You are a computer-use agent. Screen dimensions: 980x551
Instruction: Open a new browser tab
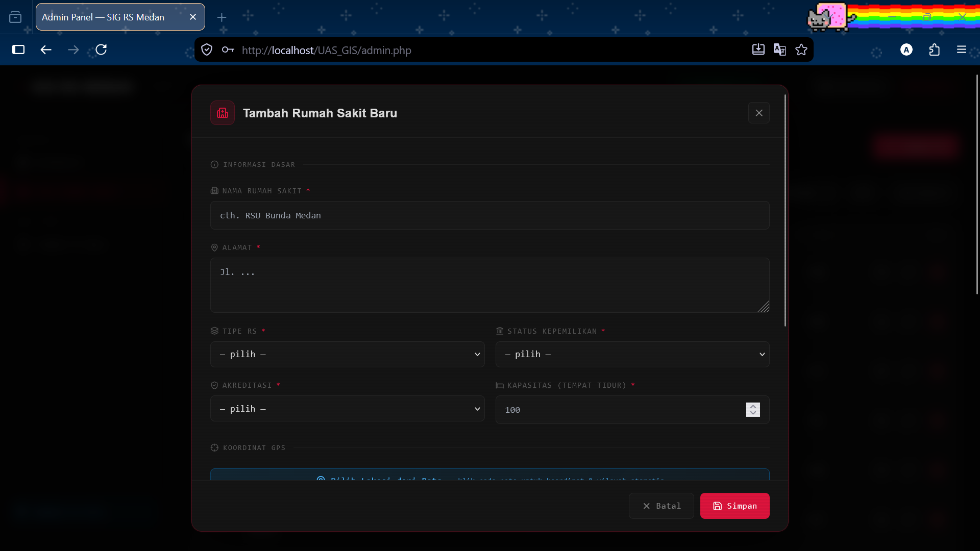click(222, 17)
